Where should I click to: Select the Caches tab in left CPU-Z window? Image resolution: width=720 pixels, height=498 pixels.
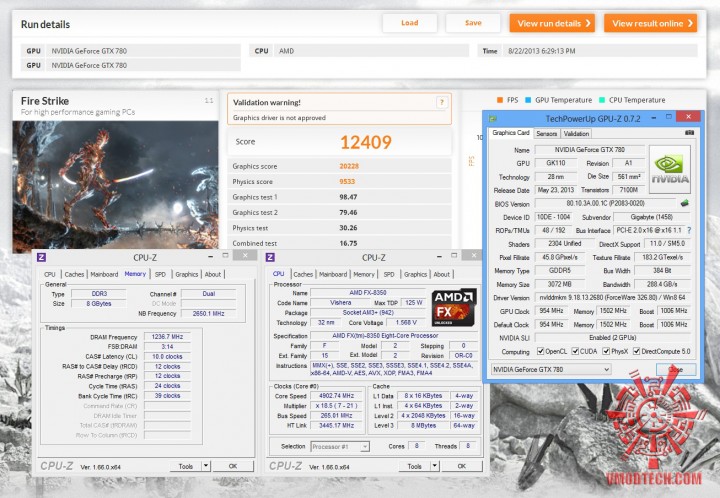tap(74, 274)
